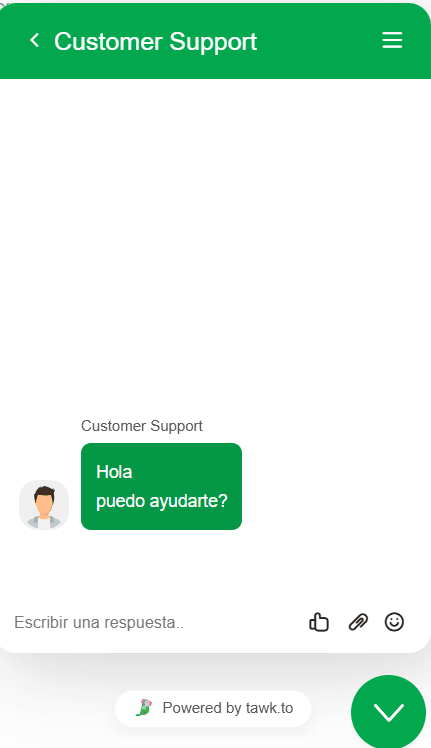Click the 'Hola' line in the message
This screenshot has width=431, height=748.
(x=114, y=472)
